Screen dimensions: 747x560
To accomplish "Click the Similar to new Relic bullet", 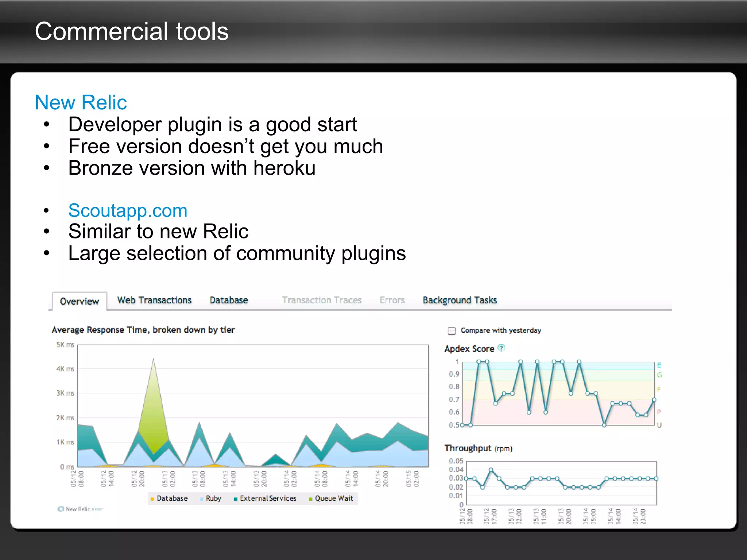I will pyautogui.click(x=158, y=231).
